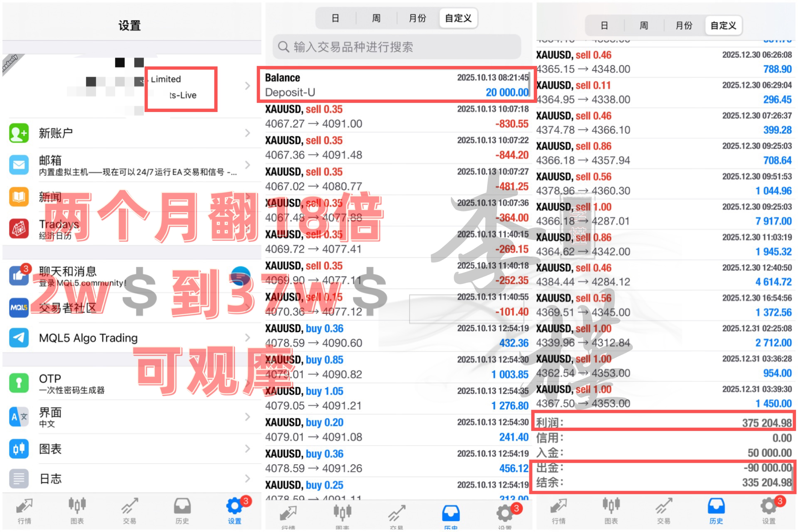The height and width of the screenshot is (532, 798).
Task: Expand the 界面 interface settings chevron
Action: pyautogui.click(x=247, y=417)
